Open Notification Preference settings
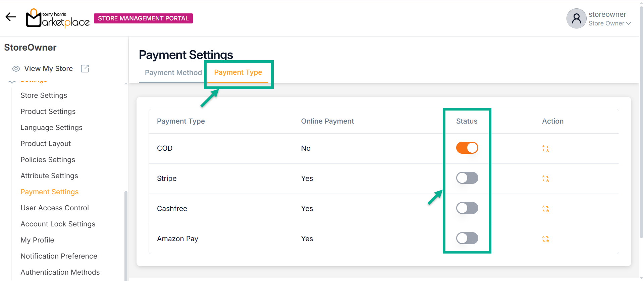The width and height of the screenshot is (644, 281). coord(59,256)
